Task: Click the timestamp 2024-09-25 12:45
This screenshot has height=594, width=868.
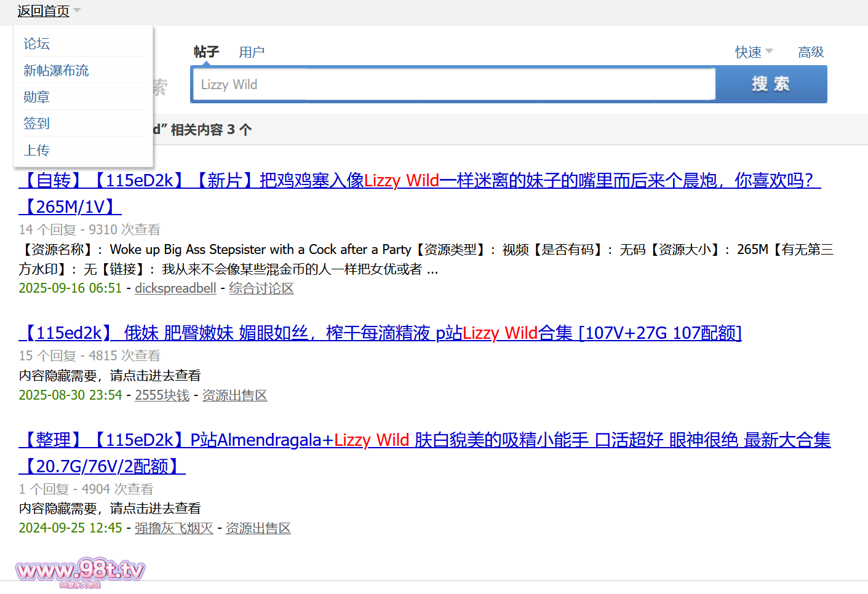Action: (x=70, y=528)
